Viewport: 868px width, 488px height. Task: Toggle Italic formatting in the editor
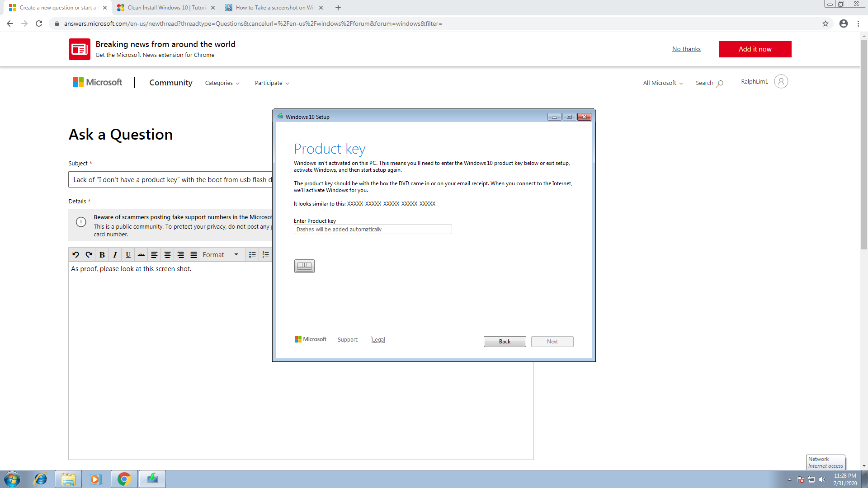115,255
